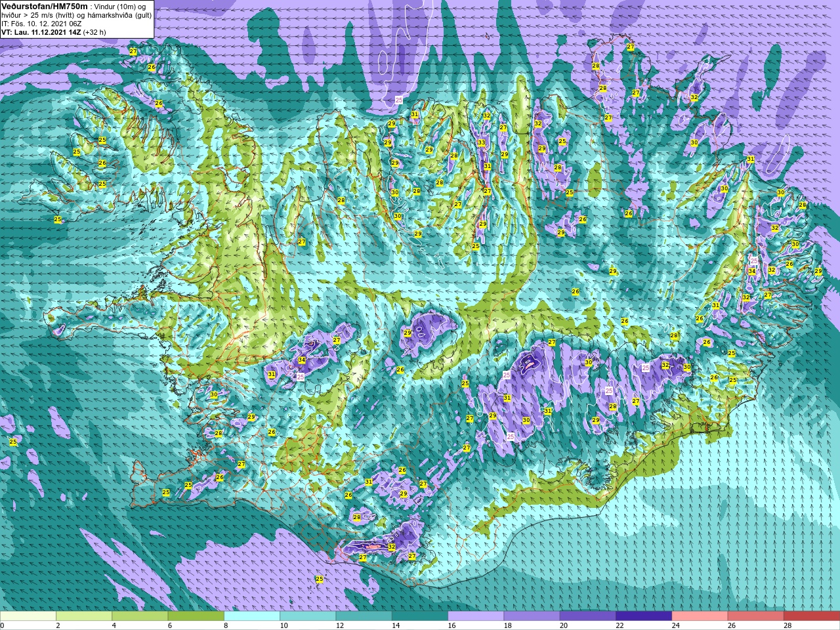Select the 'hviður > 25 m/s (hvítt)' caption line

click(x=77, y=15)
